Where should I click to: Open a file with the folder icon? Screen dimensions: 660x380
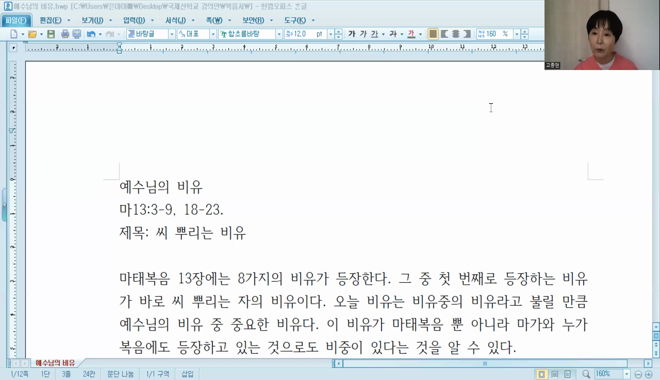[32, 34]
